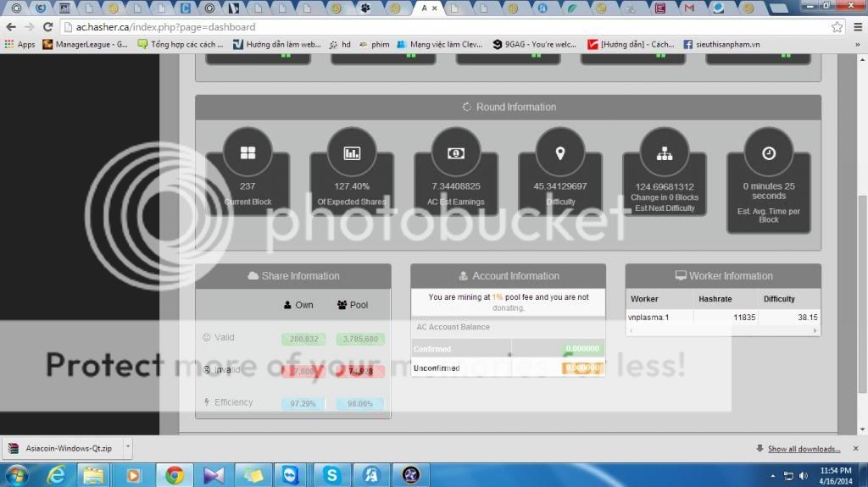Close the downloads bar
Viewport: 868px width, 487px height.
[x=856, y=448]
